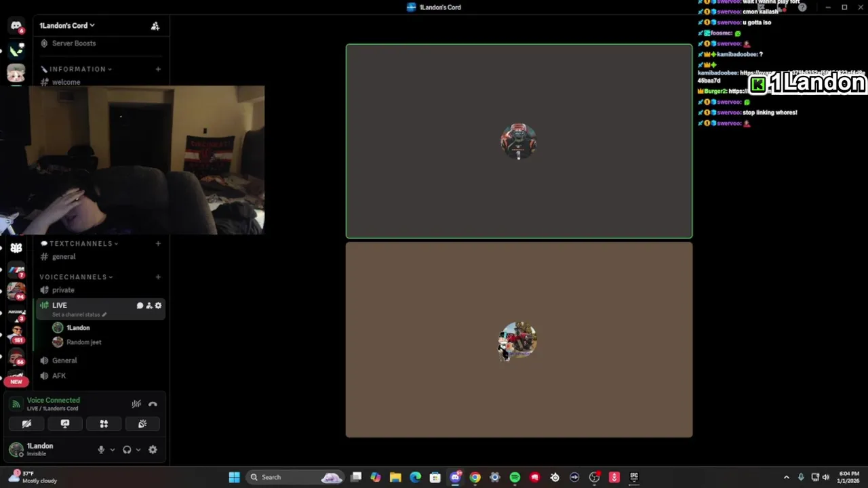Share your screen button
This screenshot has width=868, height=488.
pyautogui.click(x=65, y=424)
